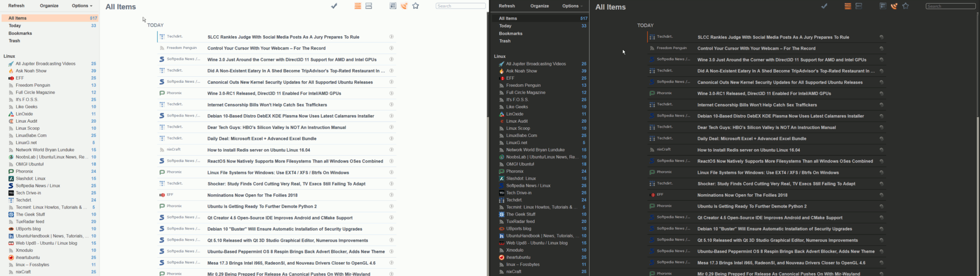
Task: Toggle unread-only filter in dark window
Action: 894,6
